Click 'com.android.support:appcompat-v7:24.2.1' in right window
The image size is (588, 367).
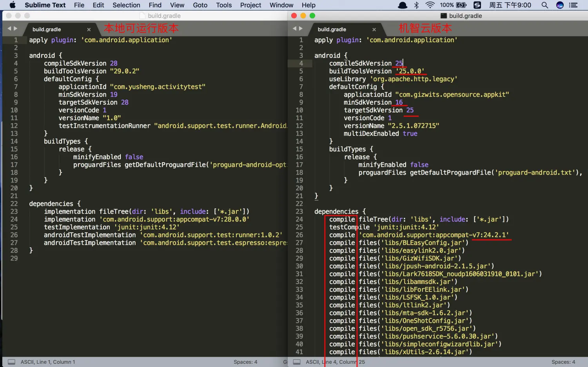(x=434, y=235)
